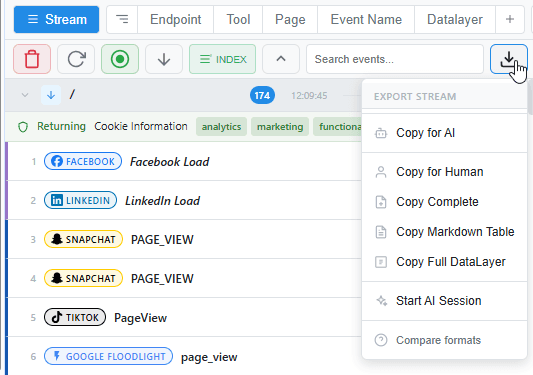
Task: Select Copy Markdown Table menu item
Action: [x=444, y=232]
